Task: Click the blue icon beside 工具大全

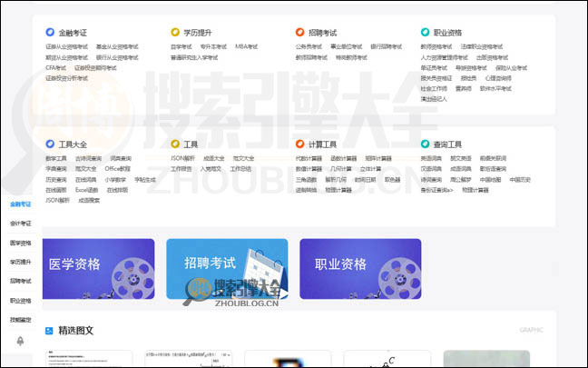Action: click(50, 144)
